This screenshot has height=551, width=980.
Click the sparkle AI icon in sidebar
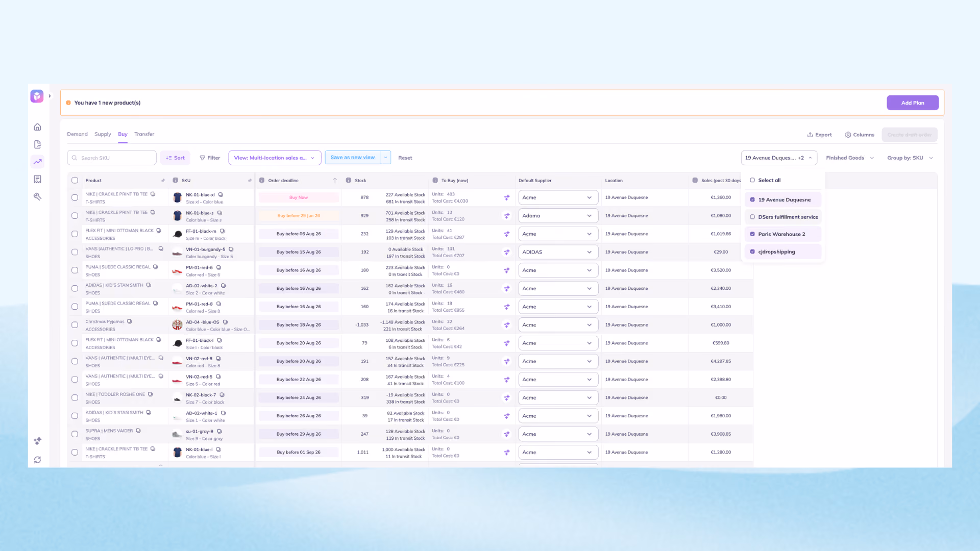(x=37, y=441)
